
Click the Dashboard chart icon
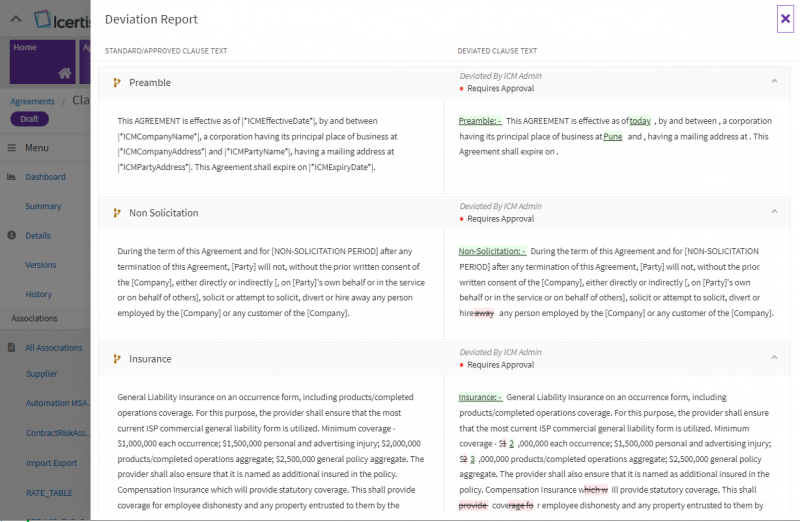coord(12,177)
